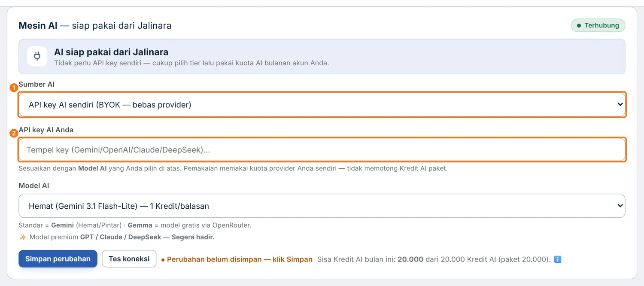Click the Terhubung status badge

(598, 25)
